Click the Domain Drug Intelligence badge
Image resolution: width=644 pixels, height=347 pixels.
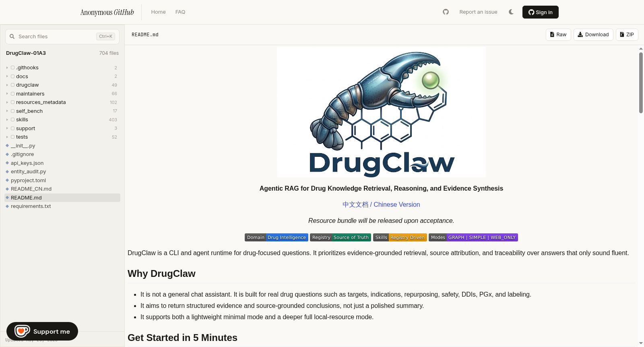(277, 237)
